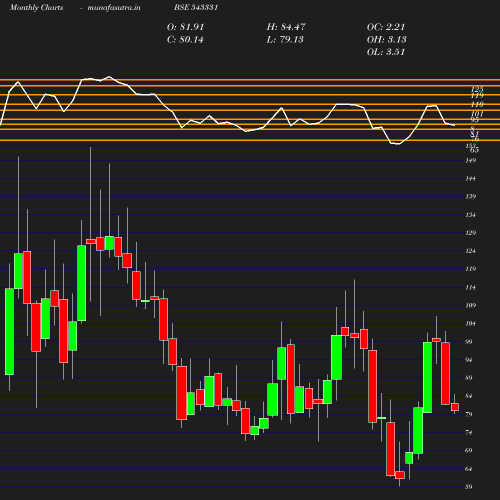Click the 114 price axis label
Image resolution: width=500 pixels, height=500 pixels.
click(x=470, y=287)
